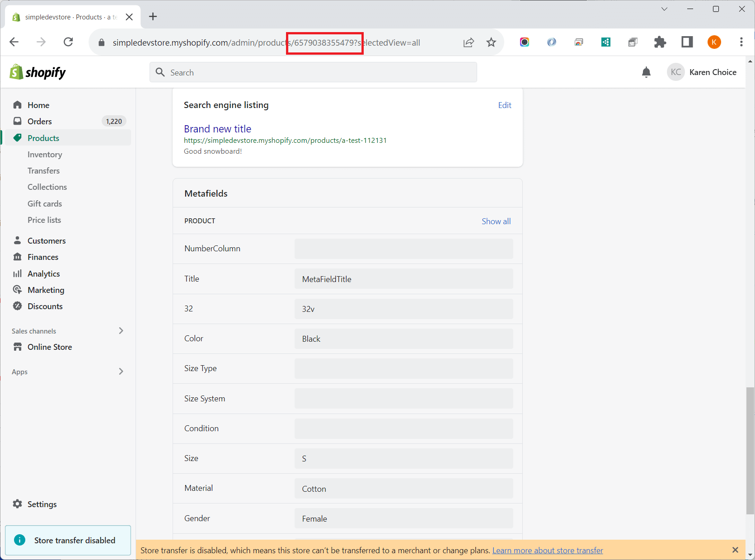Bookmark this page with star icon
This screenshot has width=755, height=560.
point(491,42)
